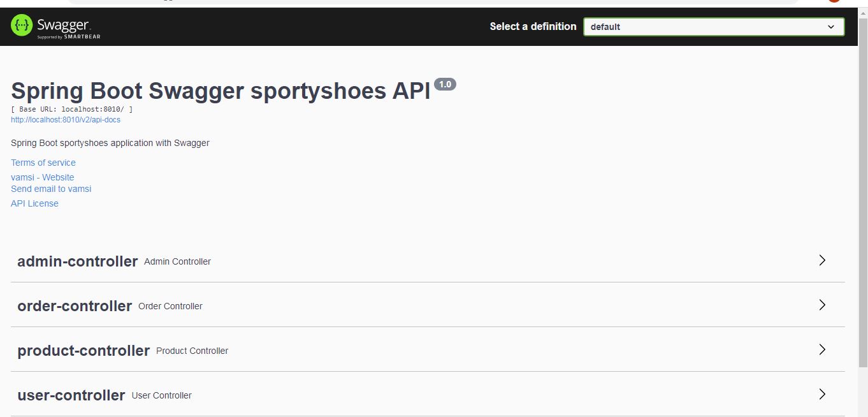Open the Terms of service link
This screenshot has height=417, width=868.
click(43, 163)
